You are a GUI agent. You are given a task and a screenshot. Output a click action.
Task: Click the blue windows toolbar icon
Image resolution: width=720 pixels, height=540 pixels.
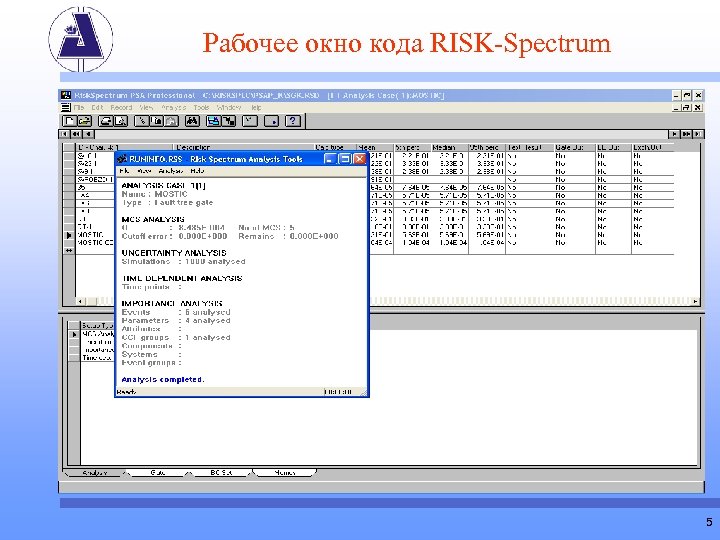[x=214, y=121]
